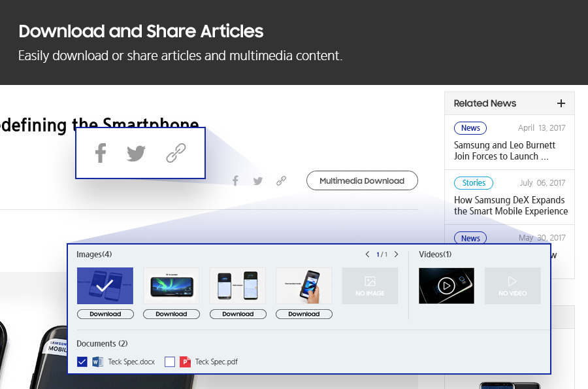Open the Multimedia Download button
588x389 pixels.
point(362,181)
